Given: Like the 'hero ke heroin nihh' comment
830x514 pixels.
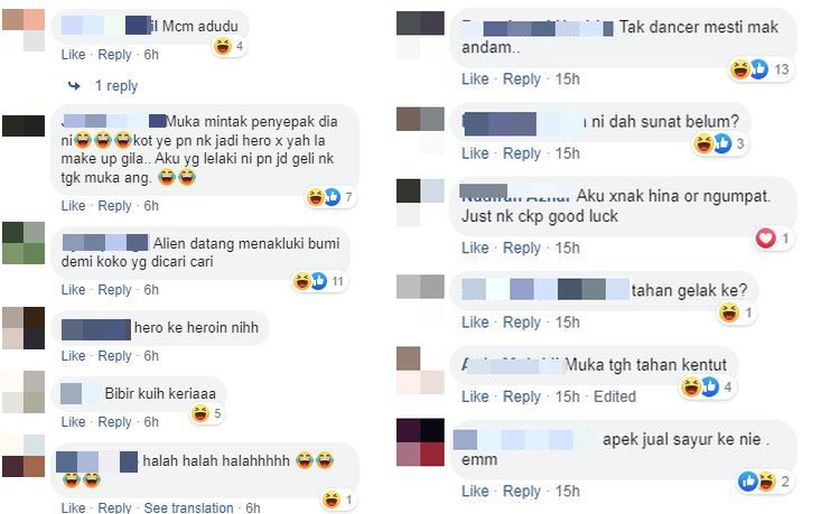Looking at the screenshot, I should click(73, 356).
